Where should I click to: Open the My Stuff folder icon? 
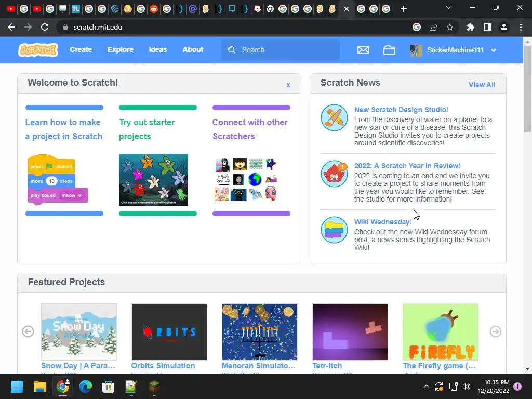[x=389, y=50]
